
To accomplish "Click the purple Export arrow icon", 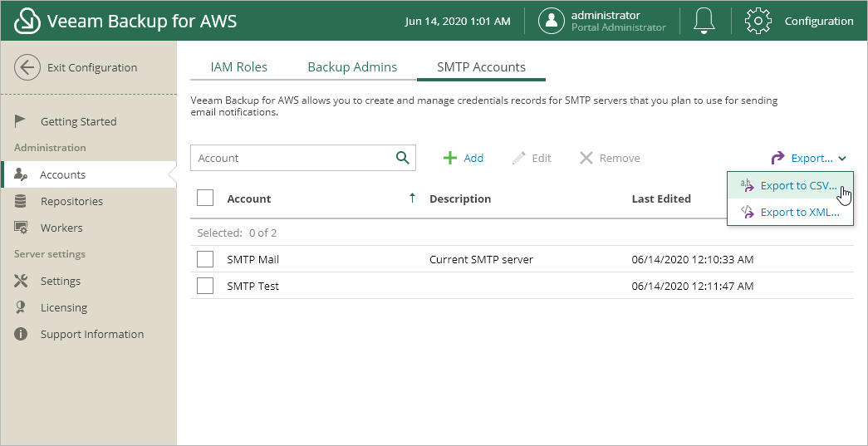I will 777,159.
